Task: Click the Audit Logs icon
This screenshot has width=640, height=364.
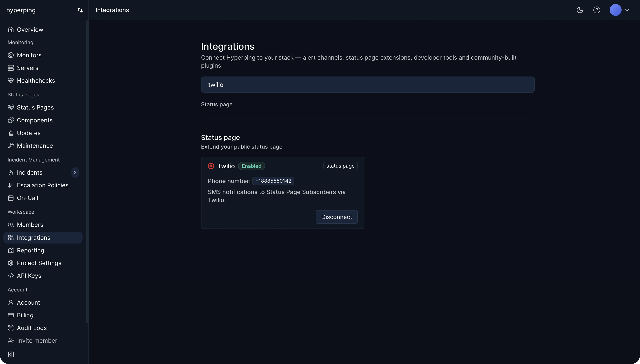Action: pyautogui.click(x=11, y=328)
